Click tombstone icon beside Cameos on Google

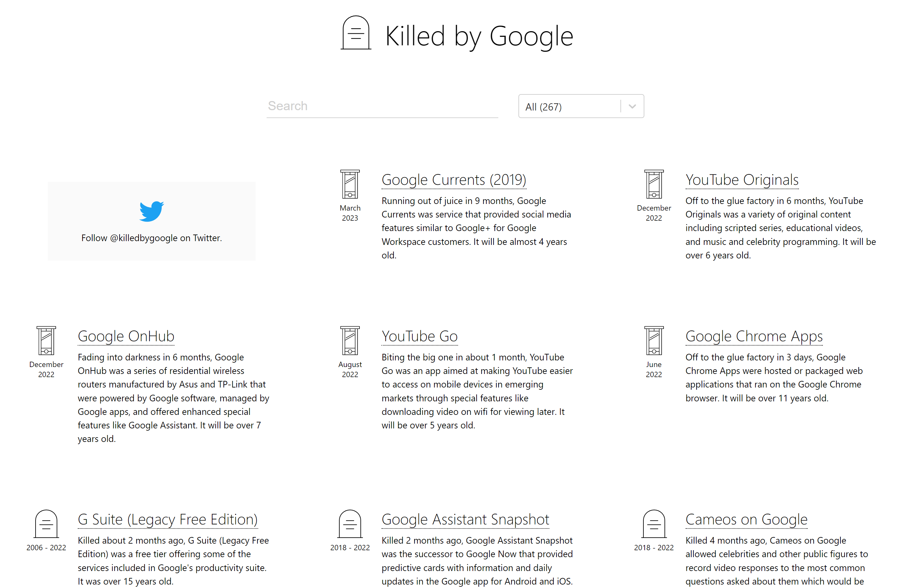tap(654, 523)
